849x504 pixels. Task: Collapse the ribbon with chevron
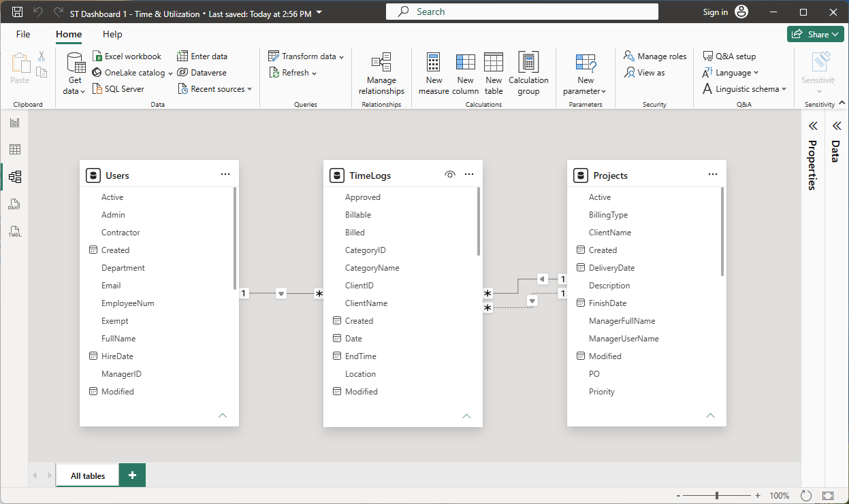click(842, 103)
